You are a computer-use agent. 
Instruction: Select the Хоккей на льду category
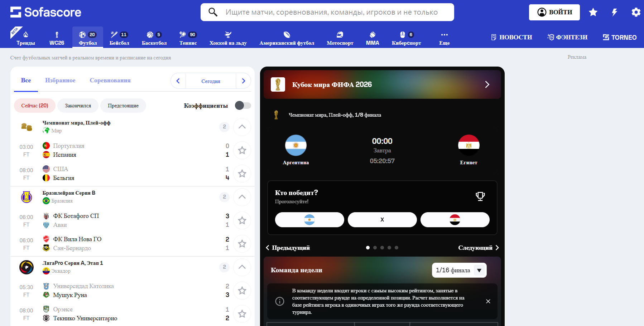pyautogui.click(x=228, y=39)
